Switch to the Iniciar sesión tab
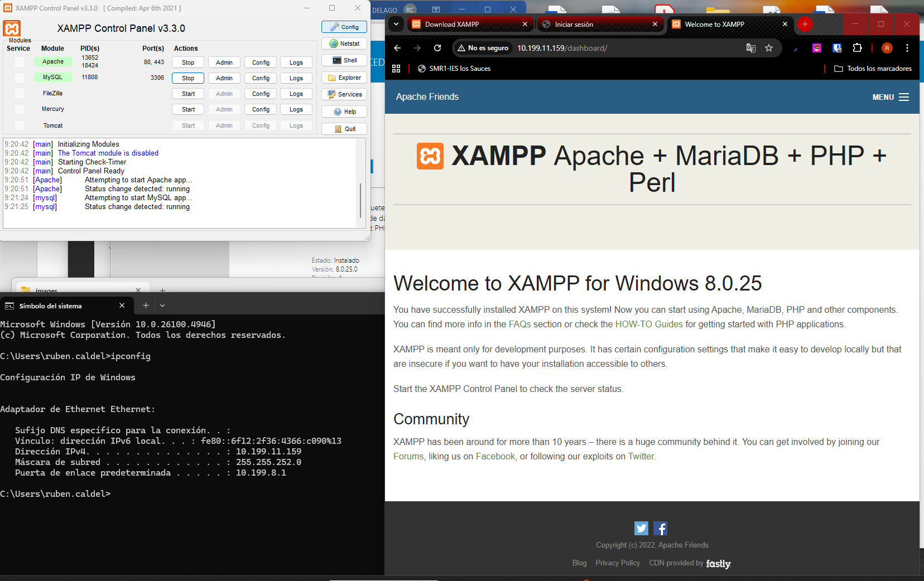Screen dimensions: 924x581 pos(600,24)
